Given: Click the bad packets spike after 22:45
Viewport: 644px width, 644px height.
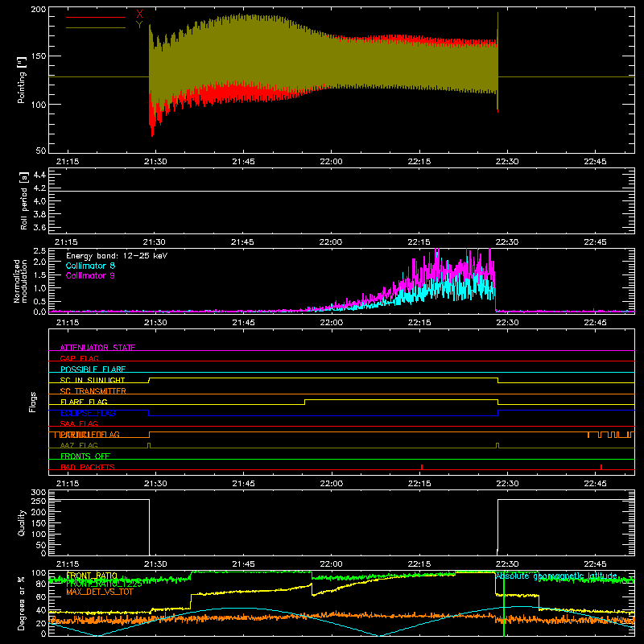Looking at the screenshot, I should (x=601, y=467).
